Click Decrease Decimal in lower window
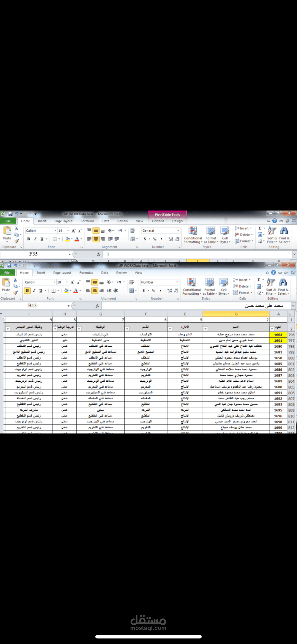This screenshot has width=297, height=644. (x=176, y=290)
